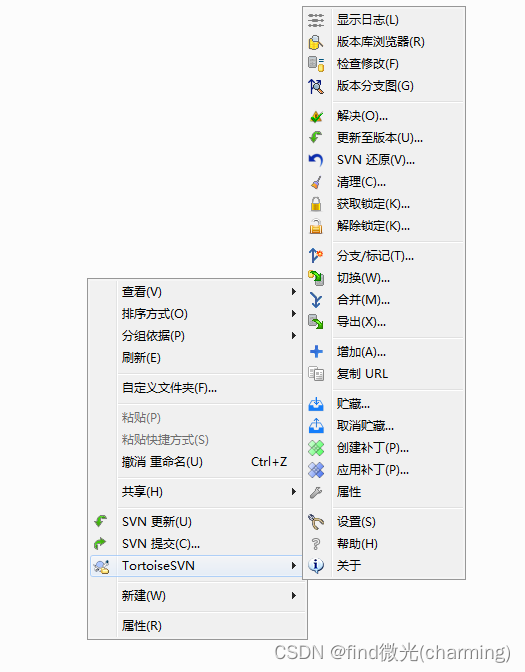The height and width of the screenshot is (672, 525).
Task: Expand the 分组依据(P) submenu arrow
Action: click(x=294, y=336)
